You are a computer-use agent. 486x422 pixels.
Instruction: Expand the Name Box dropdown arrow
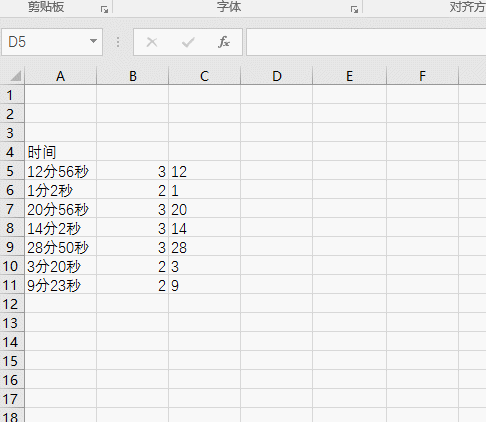pos(93,41)
